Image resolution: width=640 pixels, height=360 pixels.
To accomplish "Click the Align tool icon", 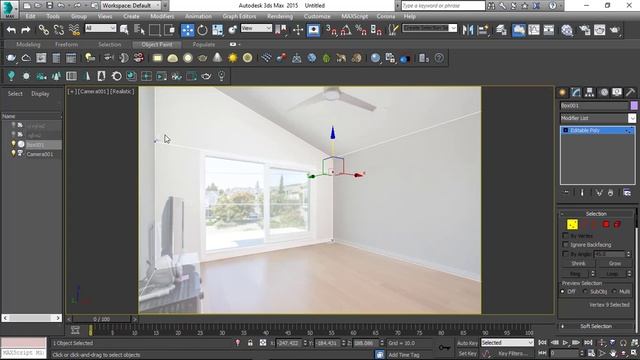I will pos(483,30).
